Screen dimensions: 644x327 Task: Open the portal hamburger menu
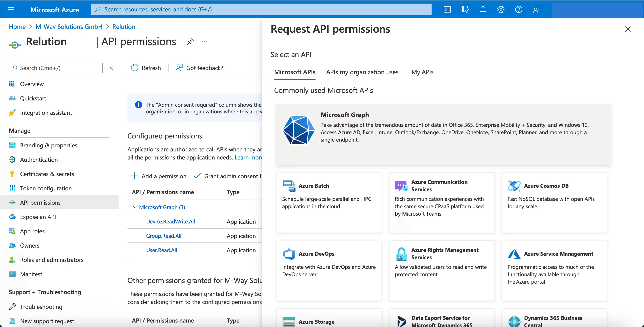[11, 9]
